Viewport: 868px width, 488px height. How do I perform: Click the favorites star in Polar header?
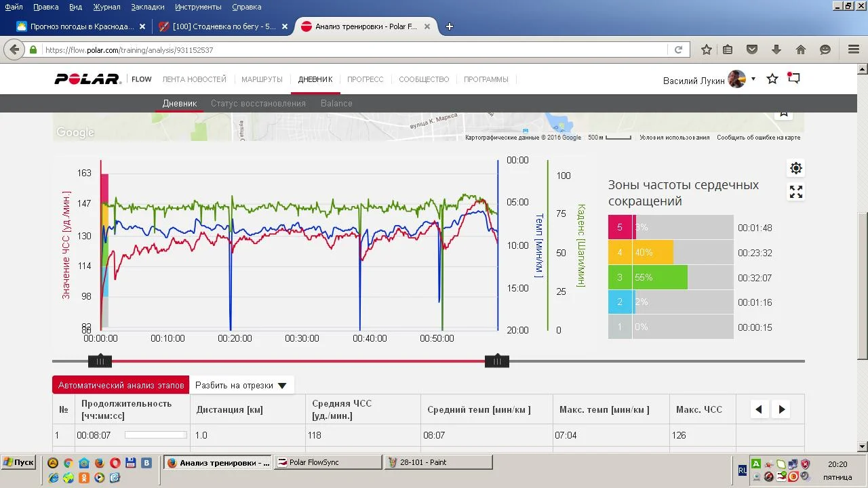tap(772, 79)
